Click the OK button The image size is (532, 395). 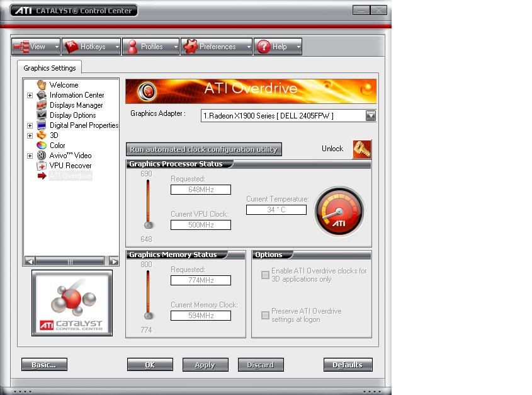150,365
